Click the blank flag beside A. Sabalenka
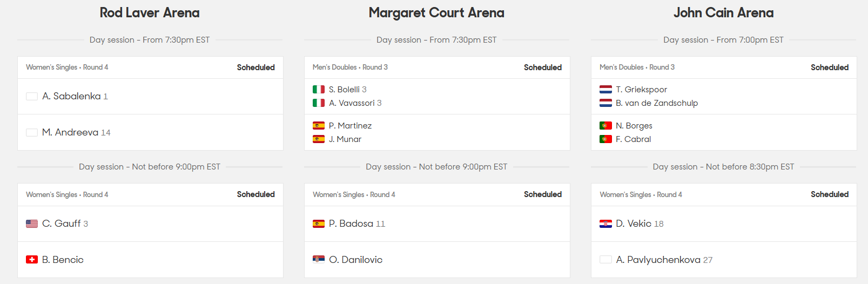868x284 pixels. click(x=32, y=96)
